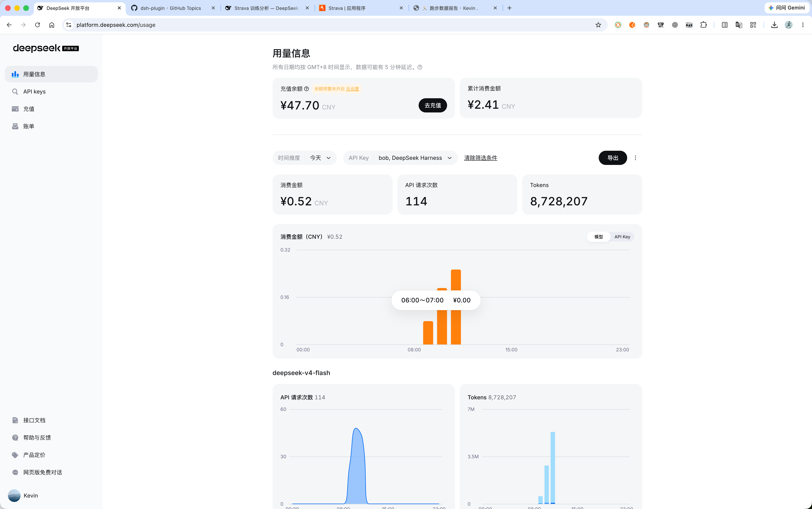Open the more options menu beside 导出

[x=635, y=158]
